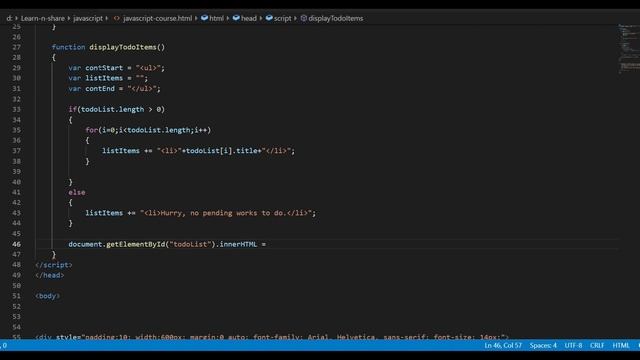Click line number 43 in gutter
The height and width of the screenshot is (360, 640).
coord(16,213)
